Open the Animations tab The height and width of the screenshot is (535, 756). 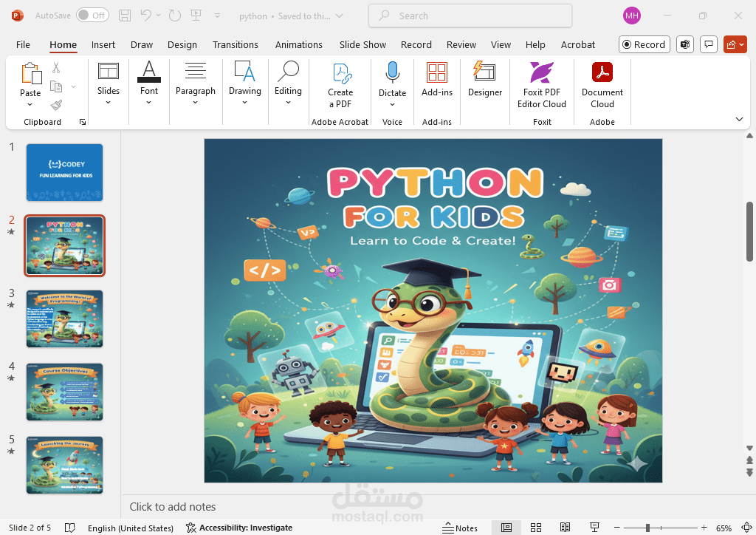point(298,44)
